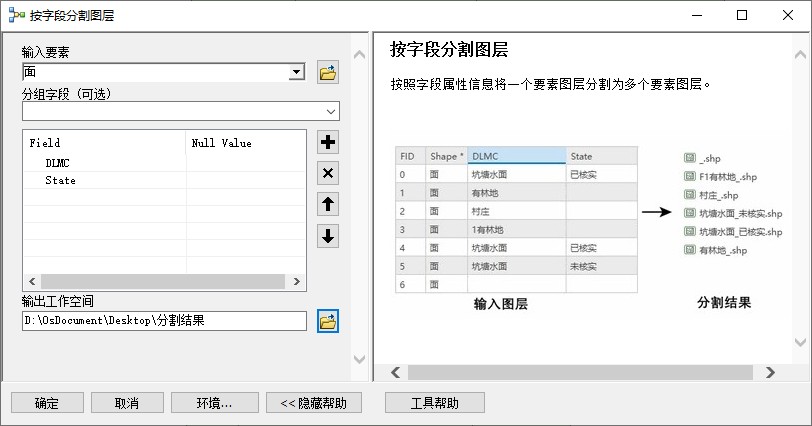Open 环境... settings button
The width and height of the screenshot is (812, 426).
214,403
